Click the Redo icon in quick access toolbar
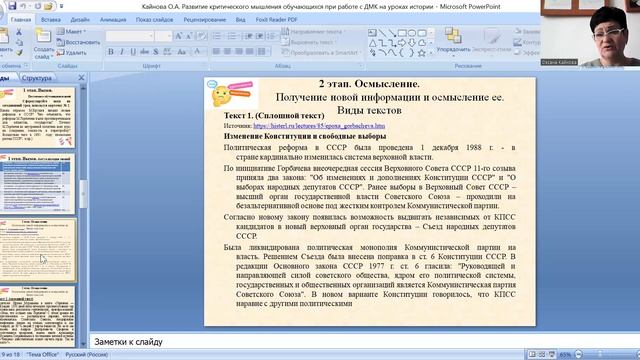 (38, 6)
